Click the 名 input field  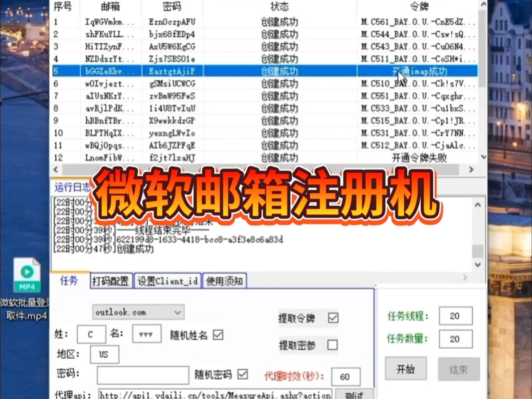[x=147, y=334]
